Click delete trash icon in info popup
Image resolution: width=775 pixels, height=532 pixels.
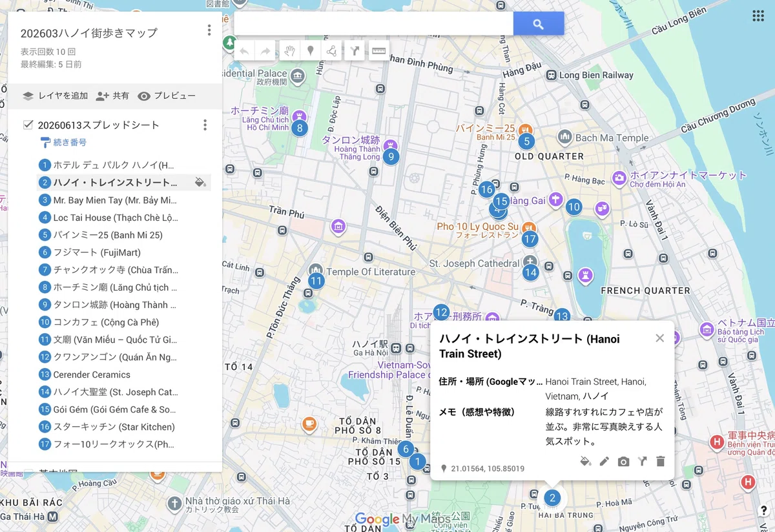pyautogui.click(x=660, y=462)
